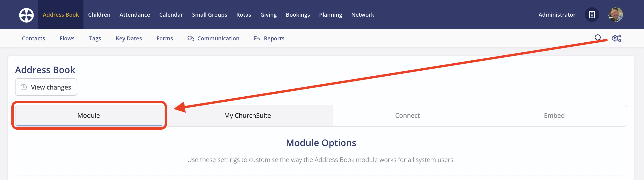Click the Reports folder icon
Viewport: 644px width, 180px height.
(x=257, y=38)
